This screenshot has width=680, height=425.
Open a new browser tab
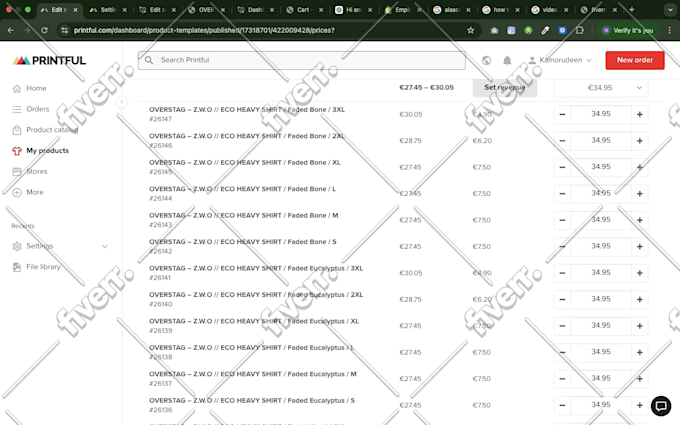tap(631, 10)
